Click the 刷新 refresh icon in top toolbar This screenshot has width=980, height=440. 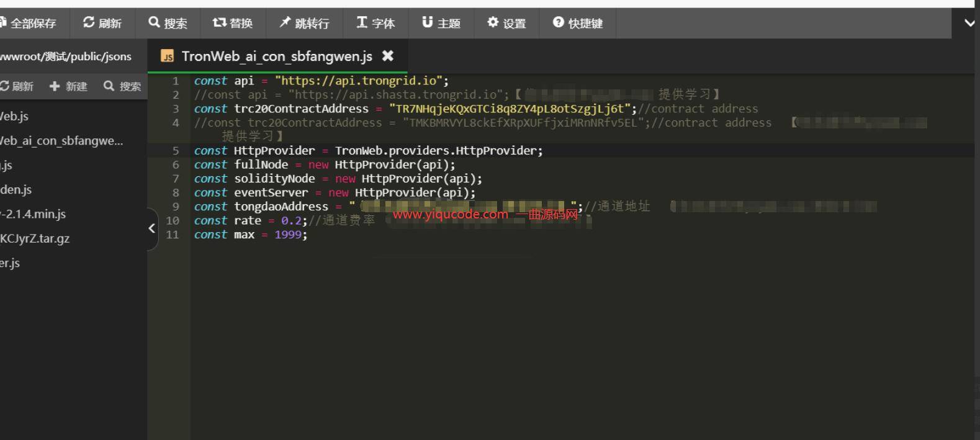pyautogui.click(x=102, y=23)
